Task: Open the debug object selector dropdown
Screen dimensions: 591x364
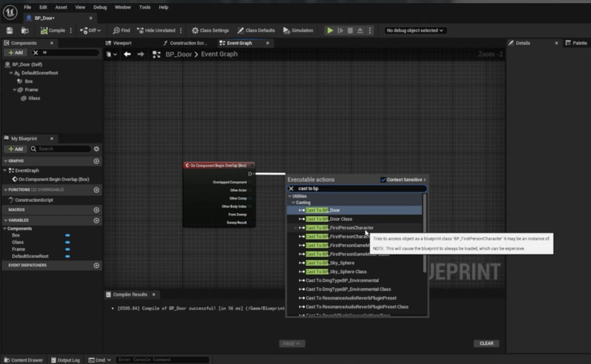Action: [x=415, y=30]
